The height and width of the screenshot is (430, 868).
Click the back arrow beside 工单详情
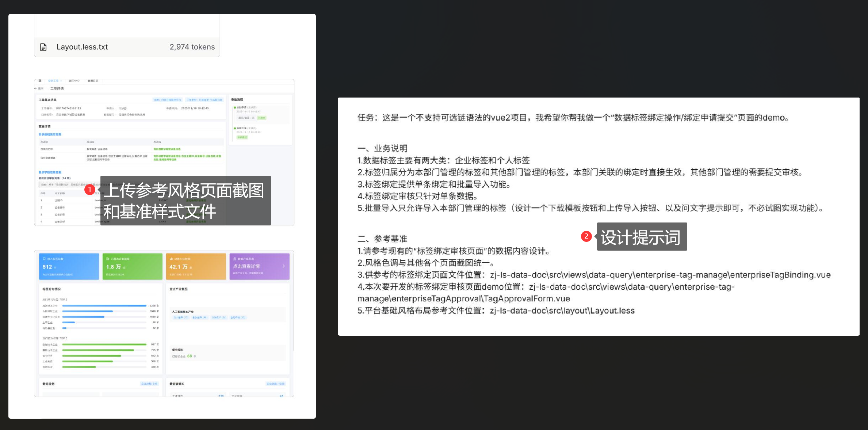click(36, 88)
